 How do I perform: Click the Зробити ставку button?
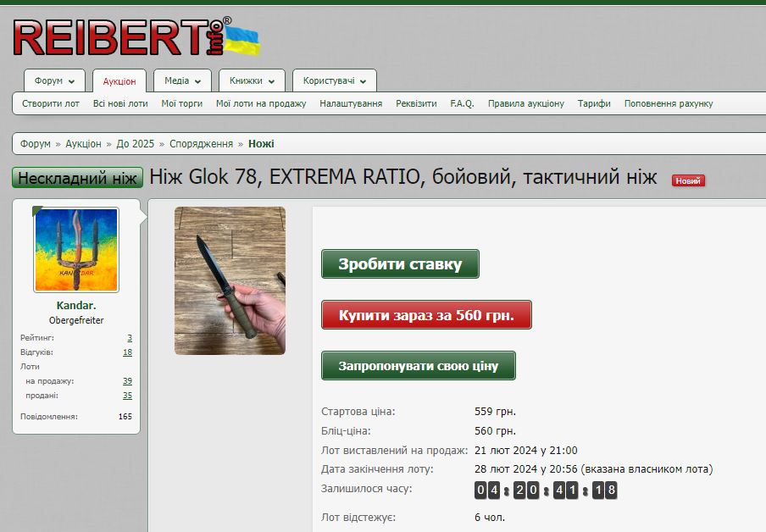pos(400,263)
